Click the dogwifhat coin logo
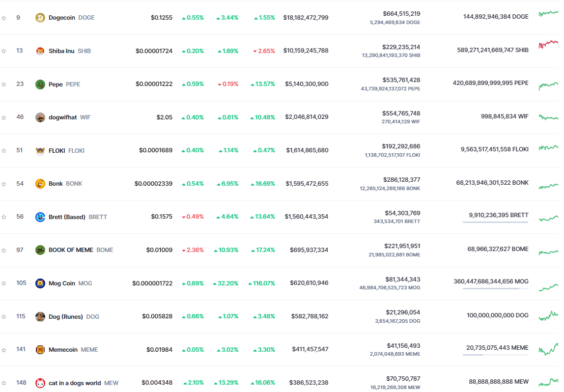The height and width of the screenshot is (392, 564). click(x=40, y=117)
